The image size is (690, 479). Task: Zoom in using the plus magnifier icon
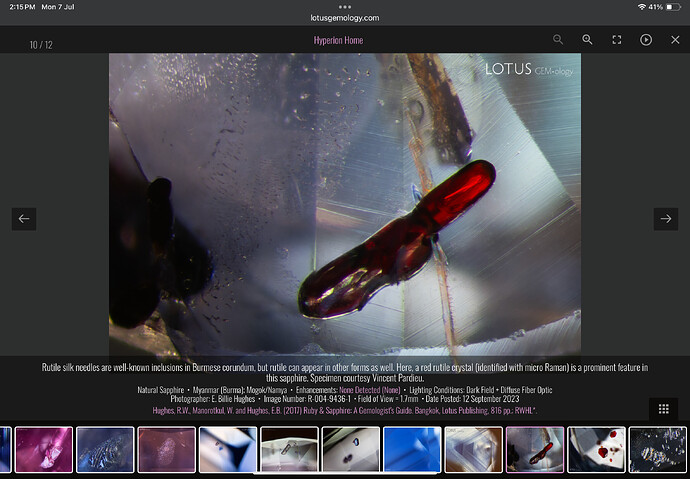tap(587, 40)
